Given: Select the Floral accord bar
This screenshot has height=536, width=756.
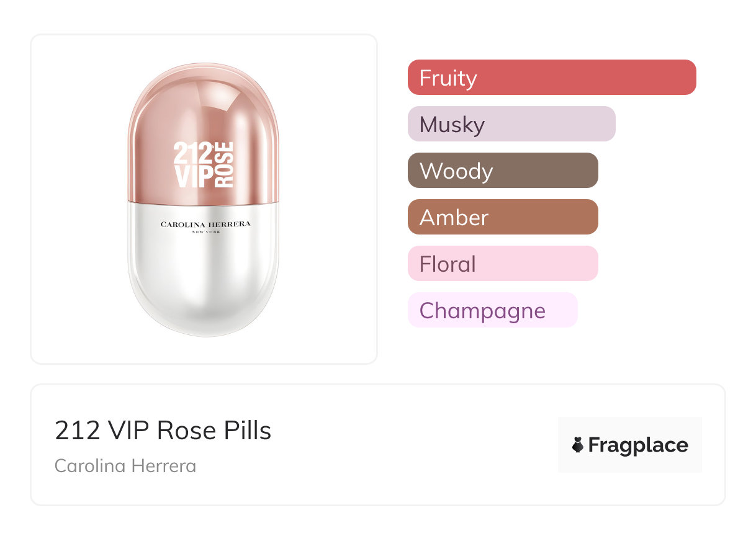Looking at the screenshot, I should pos(502,264).
